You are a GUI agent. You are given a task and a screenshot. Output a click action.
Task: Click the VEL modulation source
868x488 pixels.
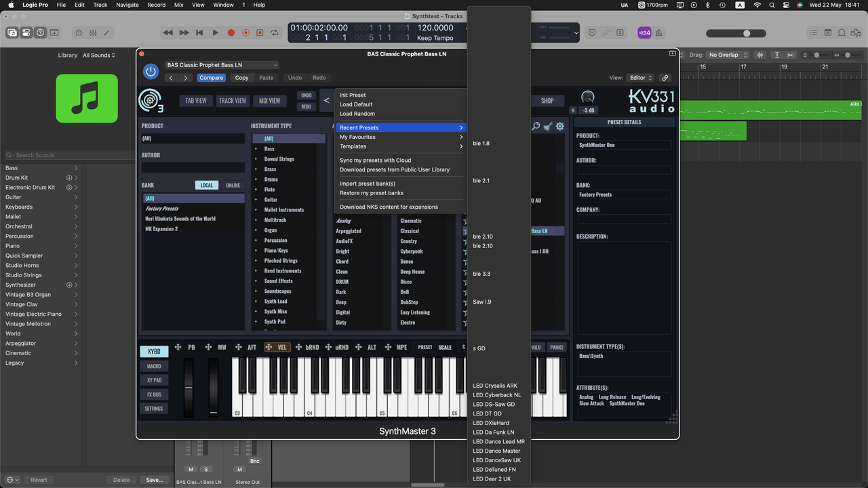(x=277, y=347)
